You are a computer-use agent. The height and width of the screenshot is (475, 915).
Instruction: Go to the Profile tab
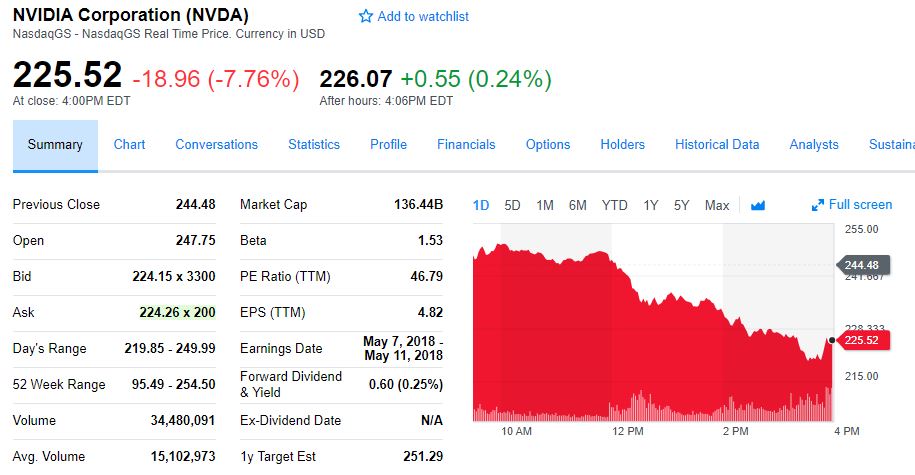point(388,145)
